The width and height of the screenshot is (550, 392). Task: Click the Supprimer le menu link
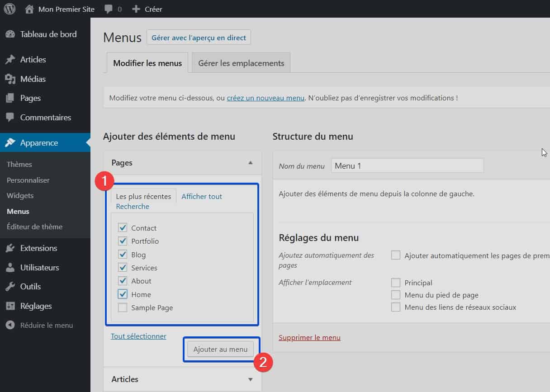click(x=309, y=338)
